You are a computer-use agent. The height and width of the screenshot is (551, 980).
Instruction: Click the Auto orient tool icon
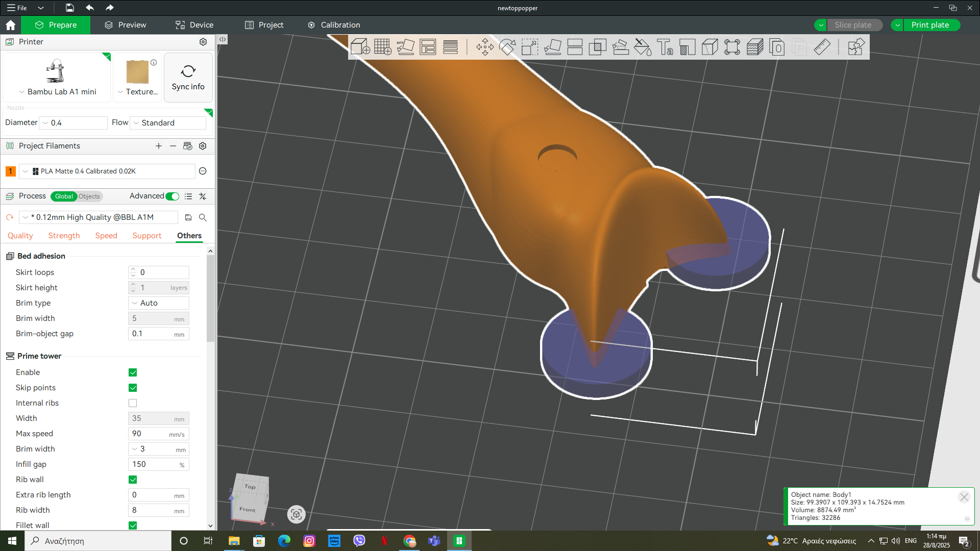pyautogui.click(x=405, y=47)
